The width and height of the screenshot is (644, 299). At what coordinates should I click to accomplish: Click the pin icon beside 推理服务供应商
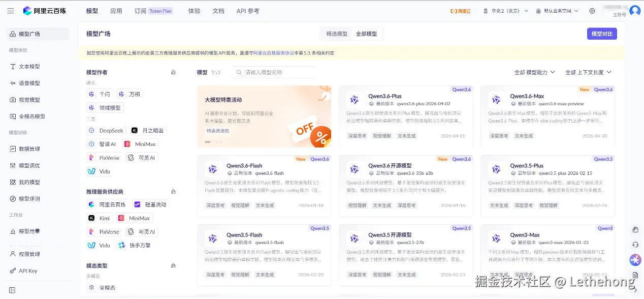pos(173,192)
